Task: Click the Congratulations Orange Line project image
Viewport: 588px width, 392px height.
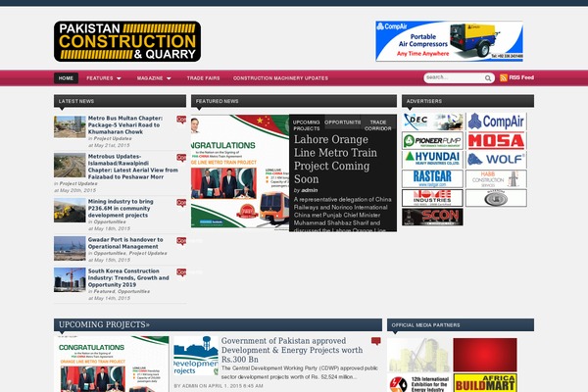Action: click(112, 364)
